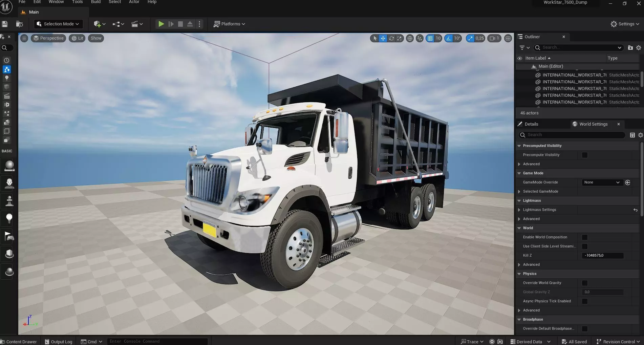This screenshot has width=644, height=345.
Task: Open the Content Drawer
Action: 19,342
